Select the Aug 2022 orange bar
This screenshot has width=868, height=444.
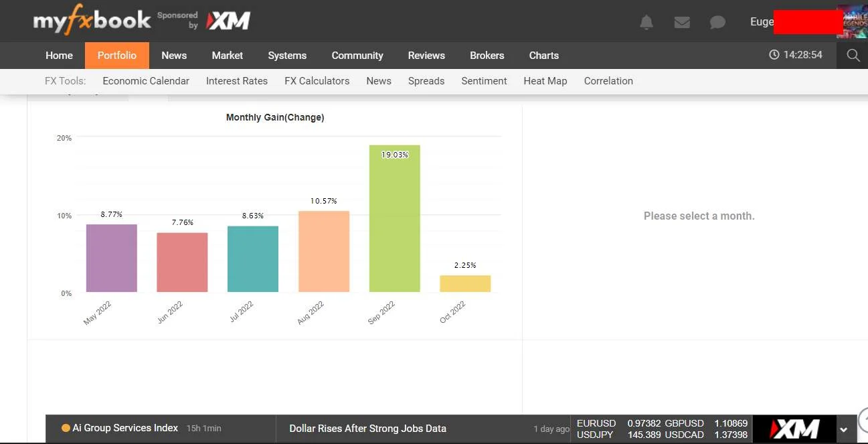[x=324, y=251]
